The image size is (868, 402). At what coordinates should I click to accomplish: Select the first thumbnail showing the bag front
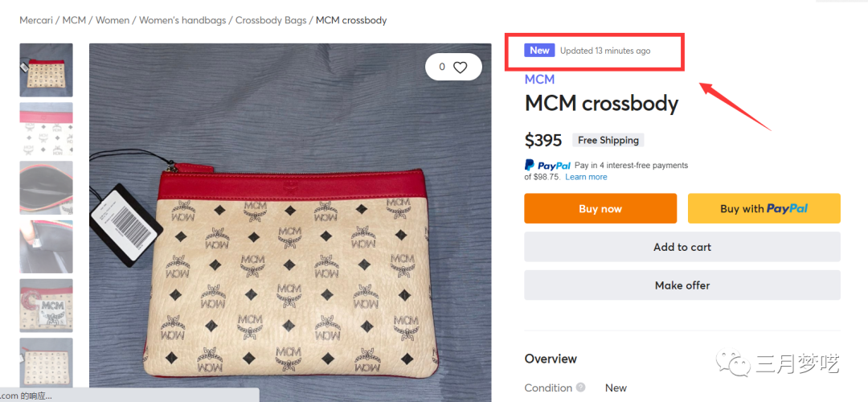click(x=46, y=70)
